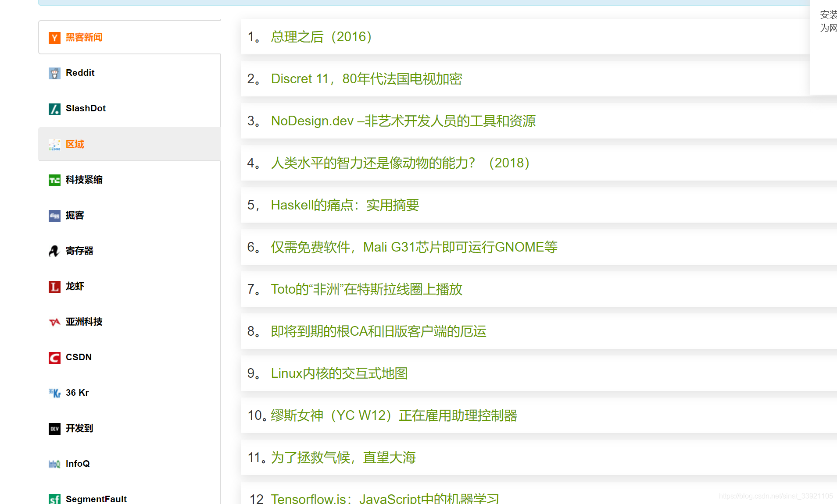Screen dimensions: 837x504
Task: Click the InfoQ logo icon
Action: tap(54, 464)
